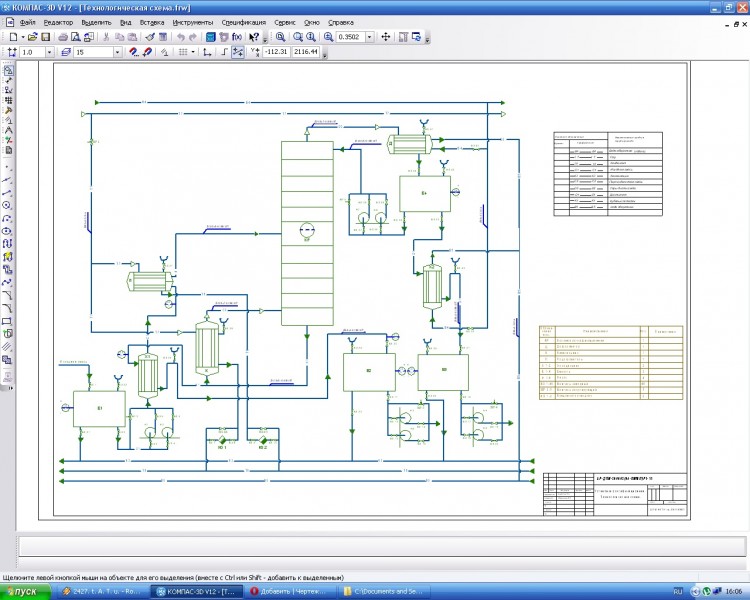Activate the pan (move view) tool
Image resolution: width=750 pixels, height=600 pixels.
tap(386, 37)
